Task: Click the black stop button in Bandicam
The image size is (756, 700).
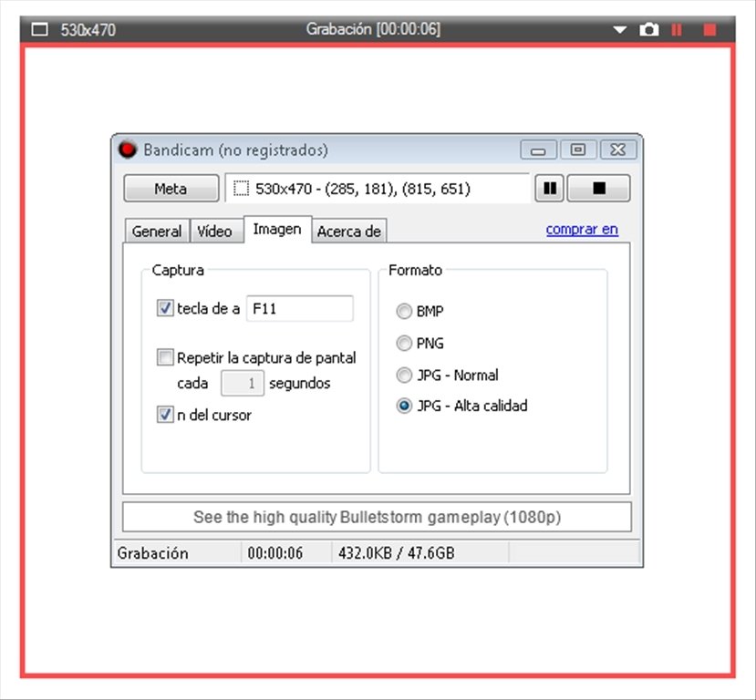Action: coord(599,188)
